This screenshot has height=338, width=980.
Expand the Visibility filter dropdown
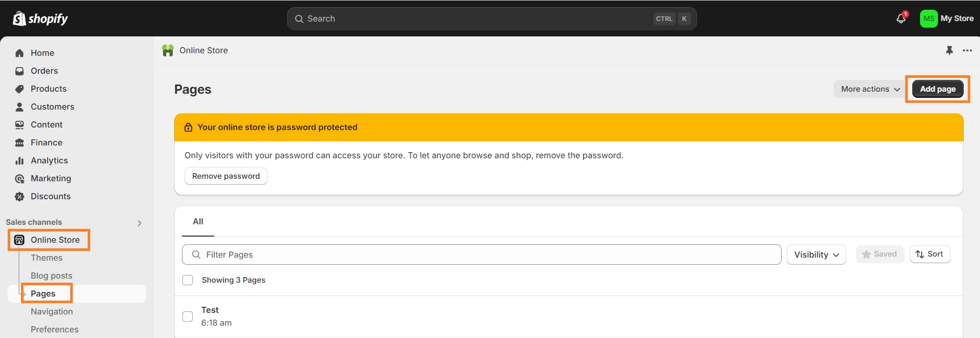coord(816,255)
